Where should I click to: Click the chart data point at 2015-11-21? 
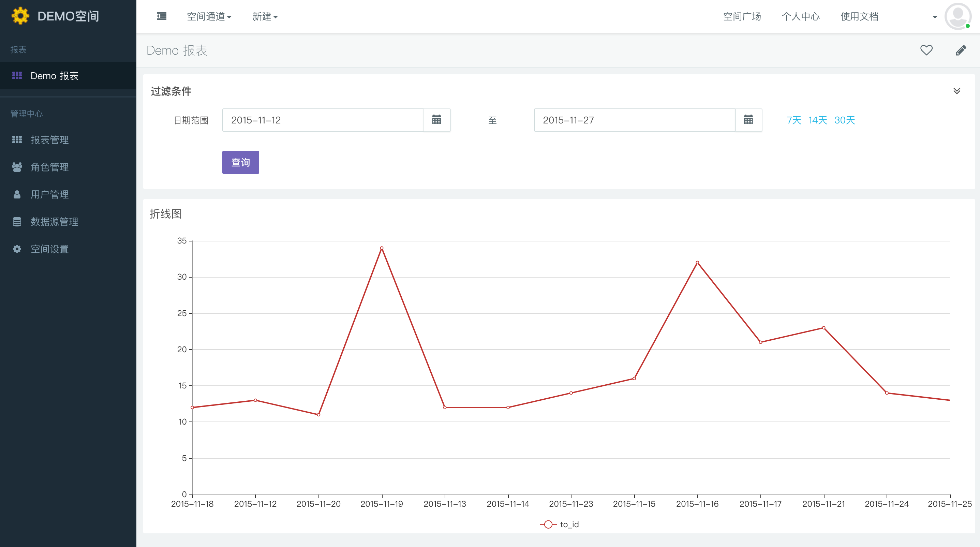point(823,327)
